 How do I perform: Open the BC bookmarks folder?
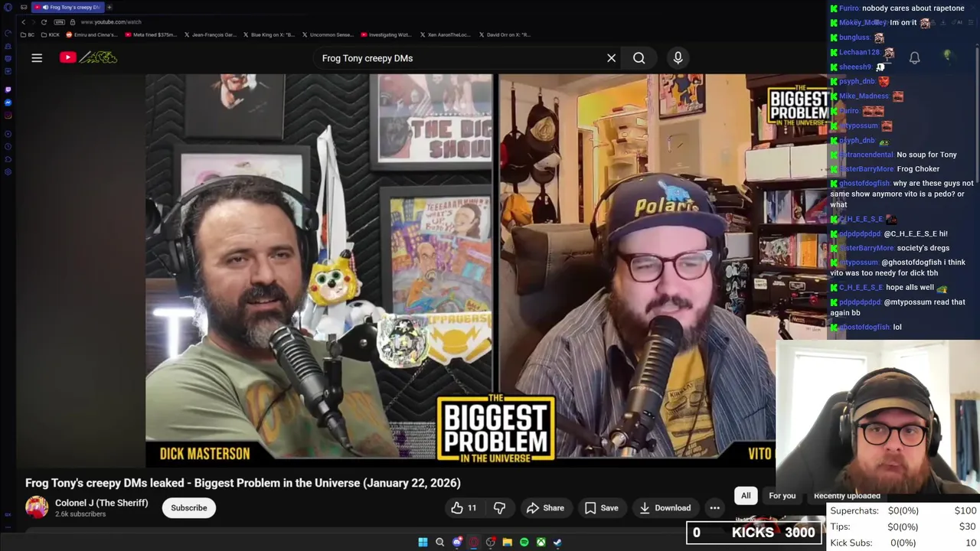[x=28, y=34]
